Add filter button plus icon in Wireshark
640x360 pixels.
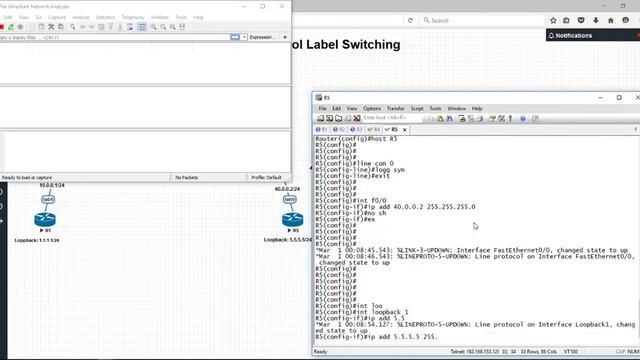point(285,37)
